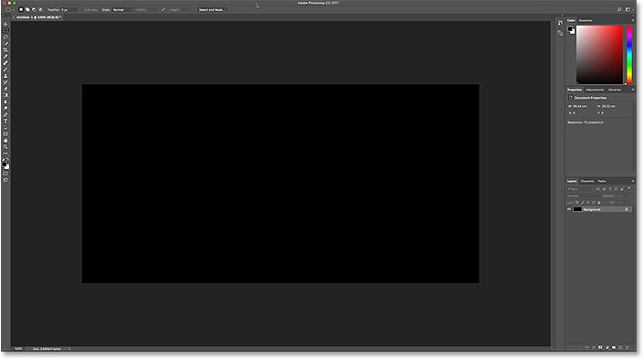This screenshot has height=360, width=644.
Task: Add a layer mask button
Action: [600, 348]
